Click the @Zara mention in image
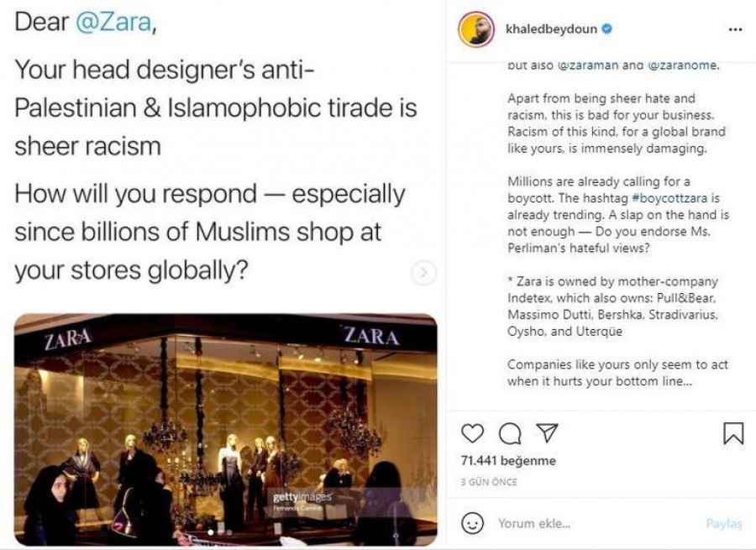The image size is (756, 550). 113,23
